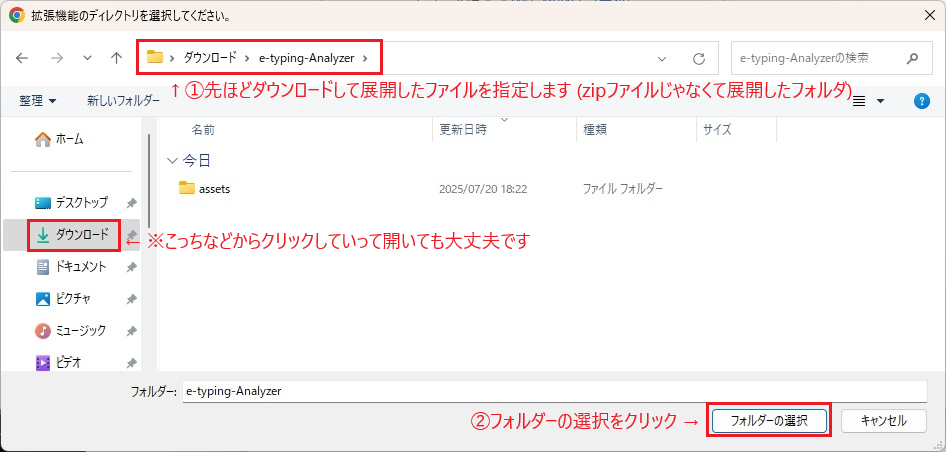Viewport: 946px width, 452px height.
Task: Go back with the left arrow button
Action: (22, 58)
